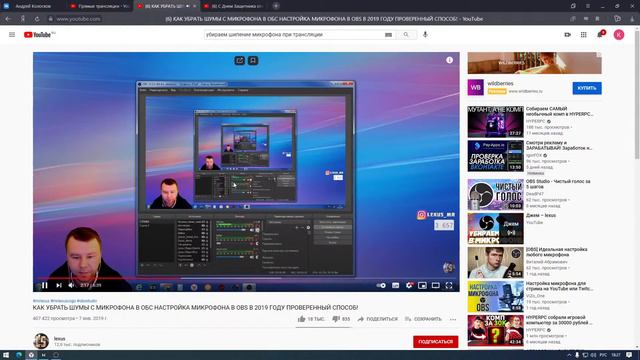Click inside the YouTube search field

click(x=293, y=35)
